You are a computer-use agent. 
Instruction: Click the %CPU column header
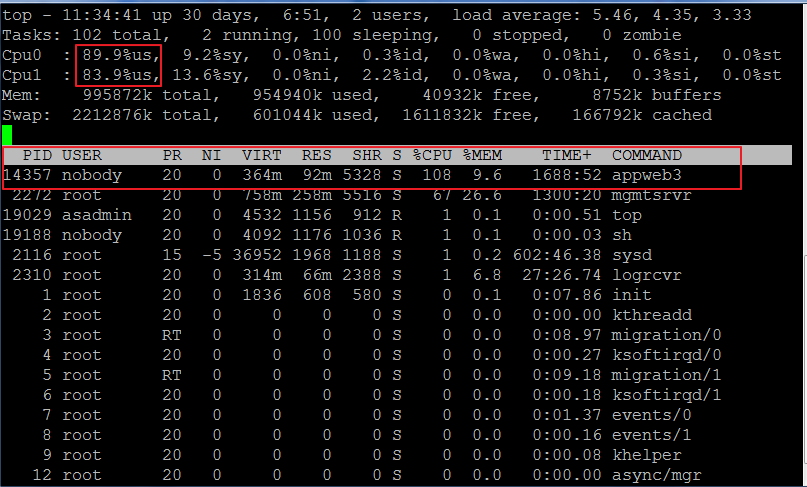pyautogui.click(x=432, y=155)
